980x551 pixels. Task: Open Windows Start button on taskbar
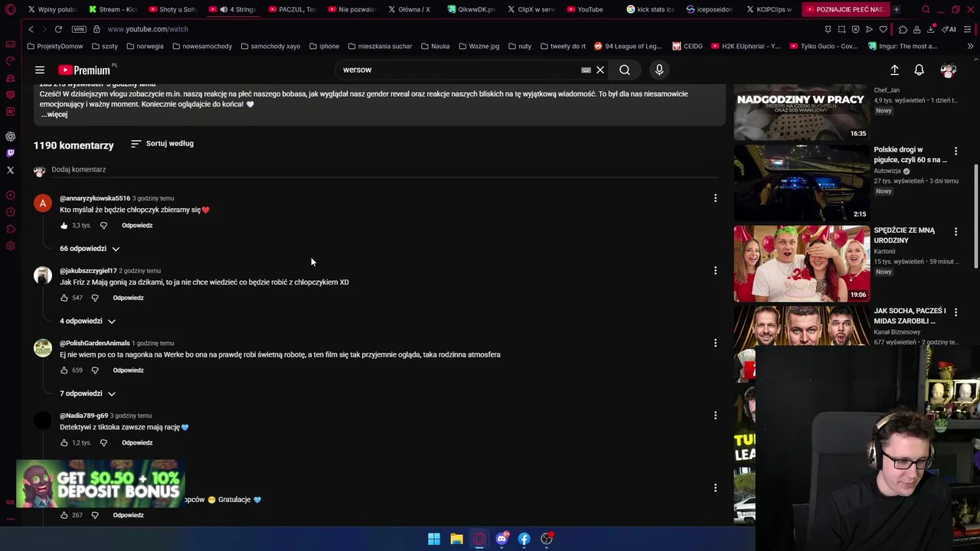pos(434,539)
